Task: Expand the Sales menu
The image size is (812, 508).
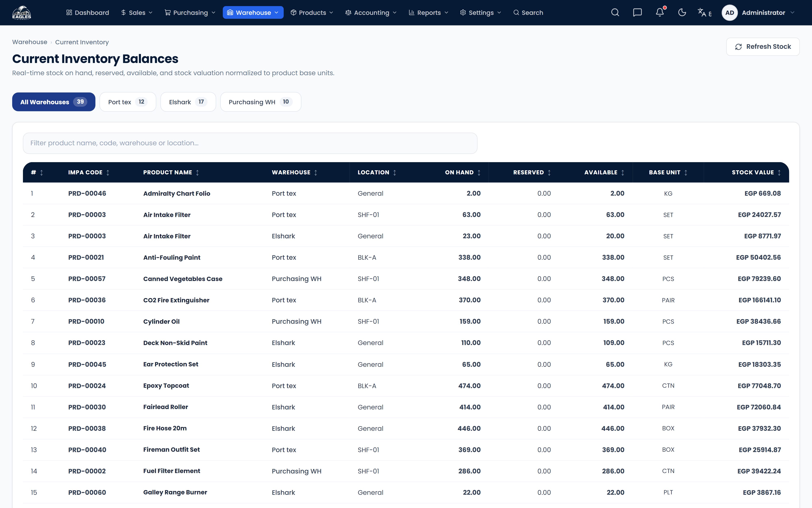Action: 137,13
